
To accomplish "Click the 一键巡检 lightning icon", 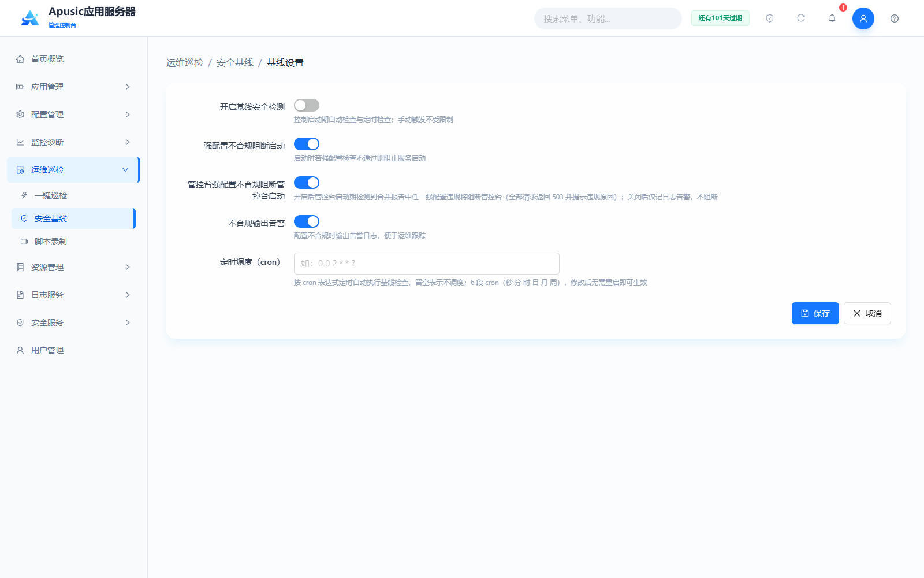I will pos(24,195).
